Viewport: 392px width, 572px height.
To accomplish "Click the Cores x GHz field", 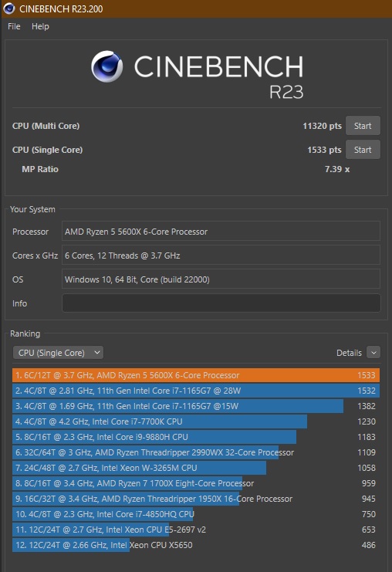I will (x=221, y=256).
